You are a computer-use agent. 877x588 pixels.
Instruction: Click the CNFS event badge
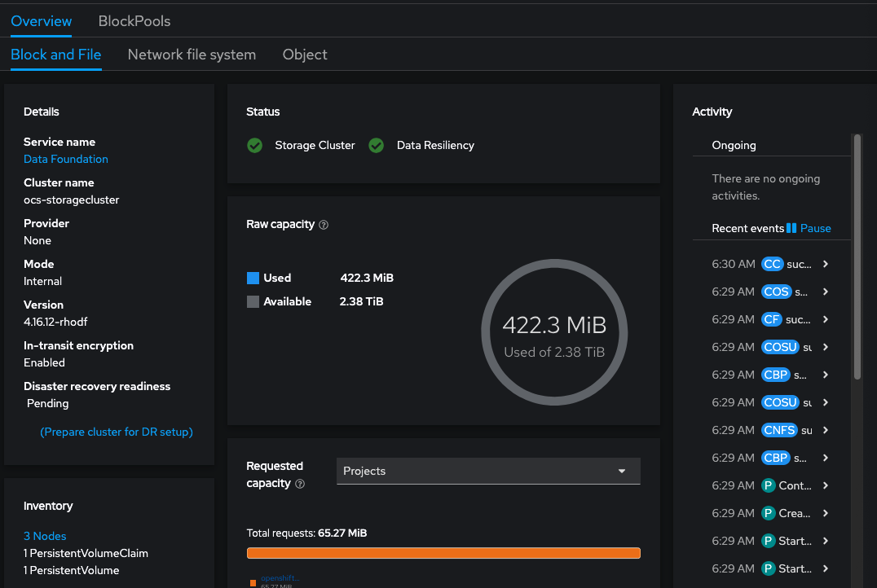(x=780, y=430)
